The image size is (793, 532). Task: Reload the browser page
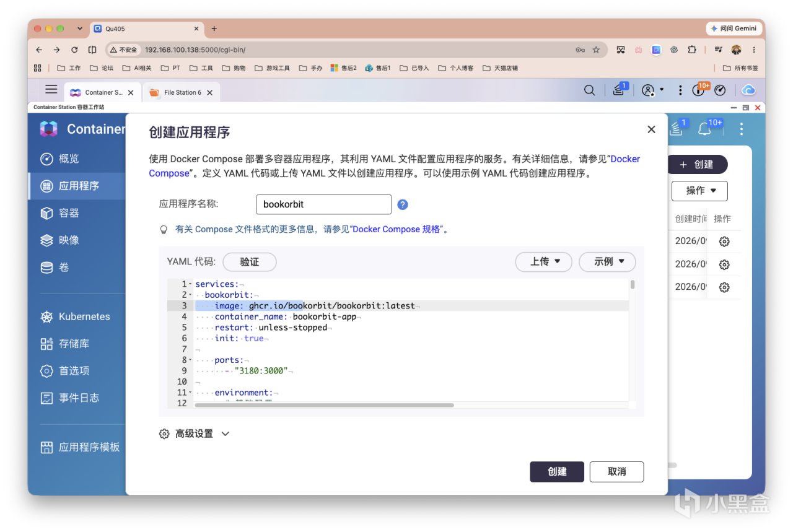click(x=74, y=50)
